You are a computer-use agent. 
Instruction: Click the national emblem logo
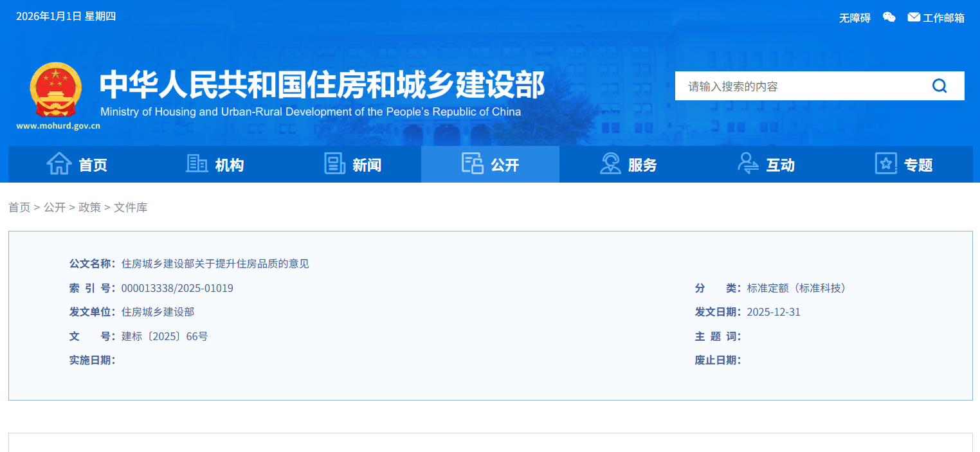pyautogui.click(x=55, y=89)
